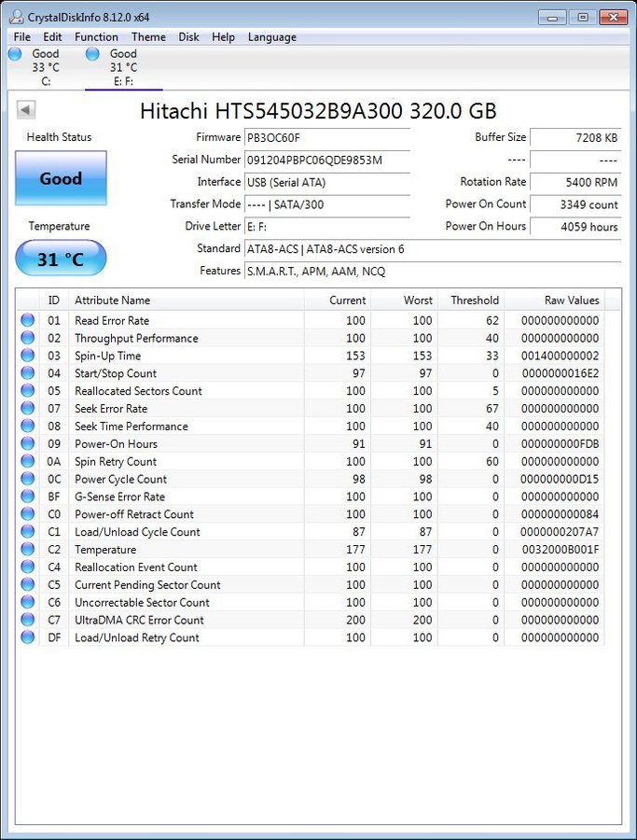Screen dimensions: 637x840
Task: Click status orb for Reallocation Event Count
Action: (x=27, y=567)
